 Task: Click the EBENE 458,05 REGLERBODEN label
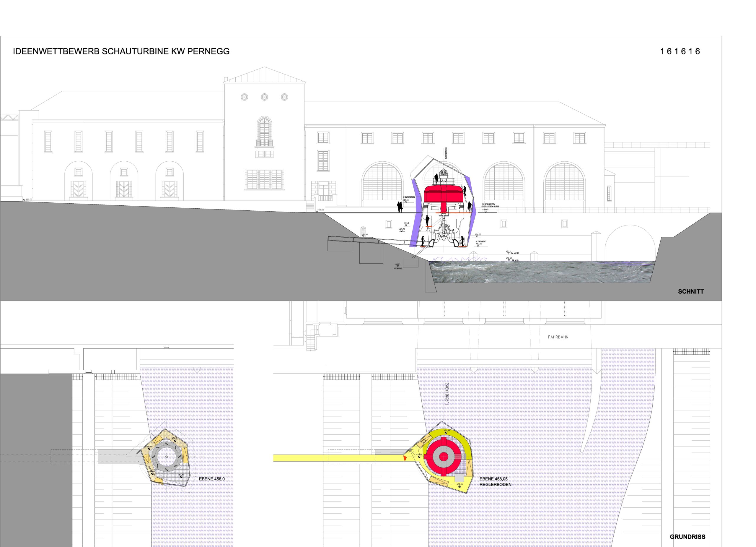(495, 482)
